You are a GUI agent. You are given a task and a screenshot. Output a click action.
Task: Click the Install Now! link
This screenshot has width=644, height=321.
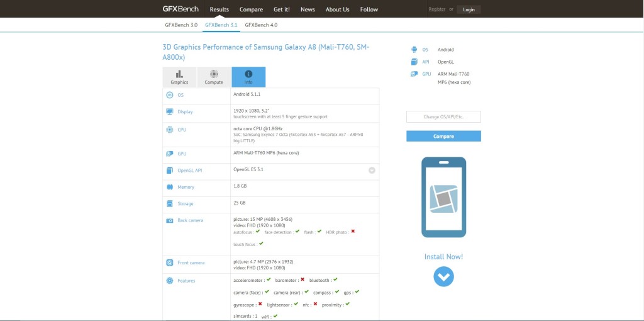pyautogui.click(x=443, y=257)
